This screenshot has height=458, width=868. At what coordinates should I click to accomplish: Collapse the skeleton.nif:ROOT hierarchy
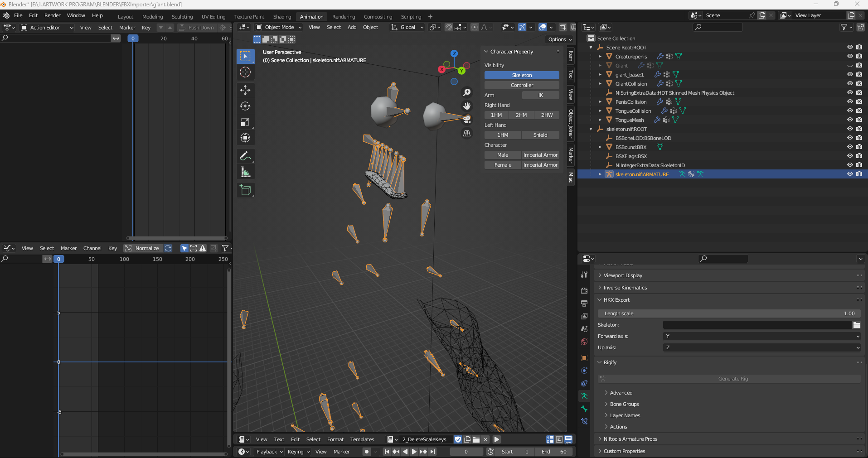tap(591, 129)
